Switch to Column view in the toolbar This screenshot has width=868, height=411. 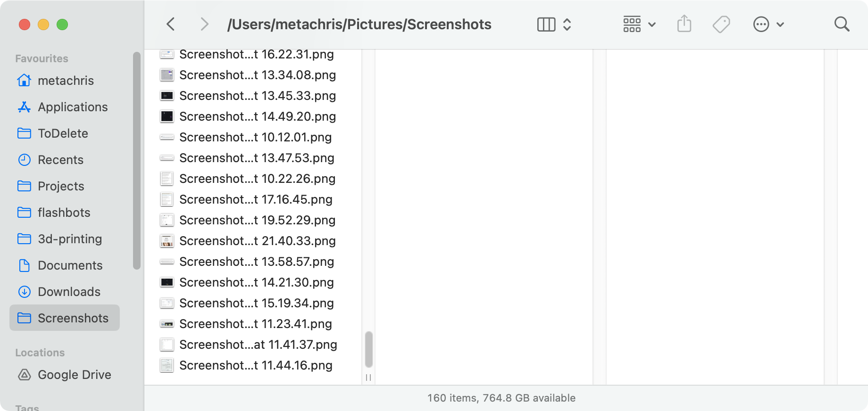coord(546,24)
